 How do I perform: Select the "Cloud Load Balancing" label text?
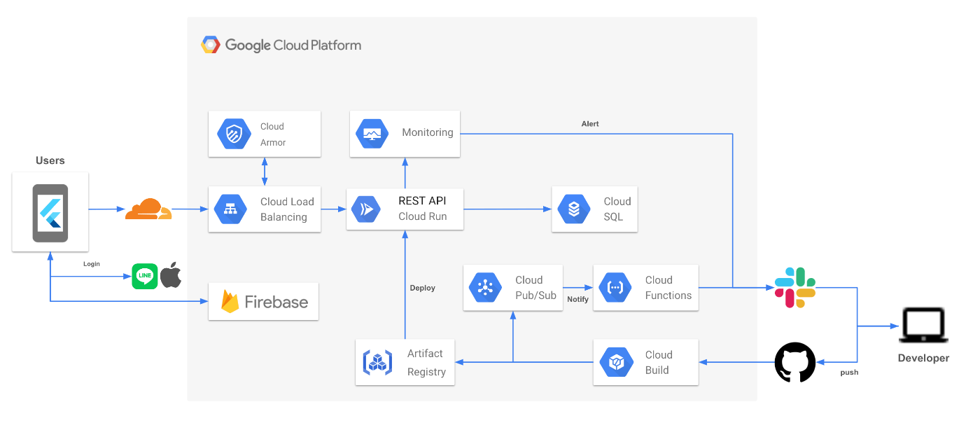click(287, 209)
